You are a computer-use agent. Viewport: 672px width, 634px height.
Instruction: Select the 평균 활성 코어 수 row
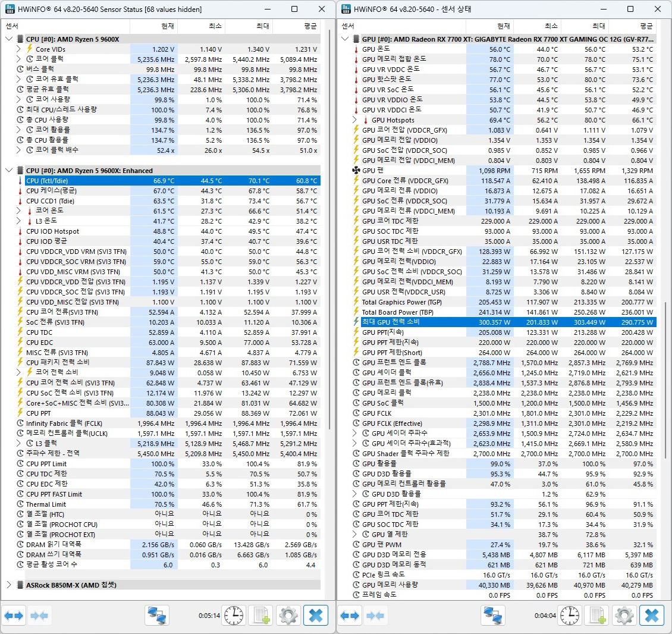(x=168, y=564)
